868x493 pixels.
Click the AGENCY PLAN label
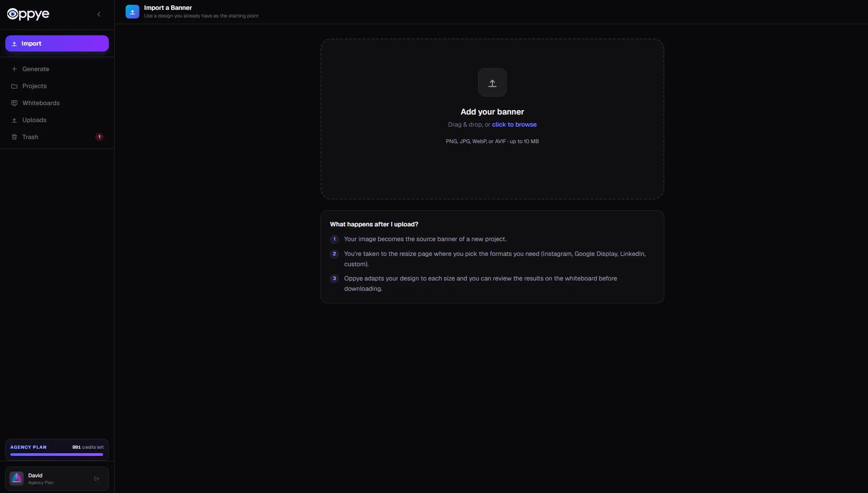click(28, 447)
